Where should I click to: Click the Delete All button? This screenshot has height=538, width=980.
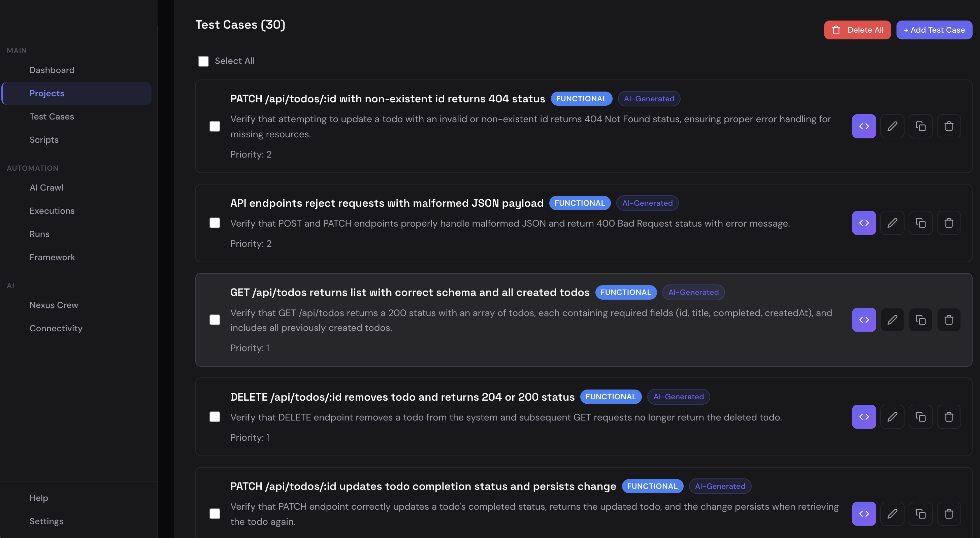point(857,30)
